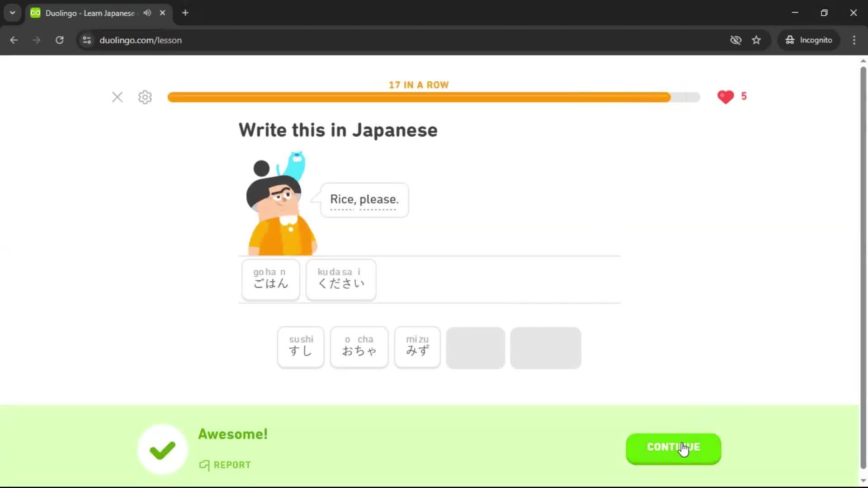Mute the tab audio via speaker icon

[x=146, y=13]
